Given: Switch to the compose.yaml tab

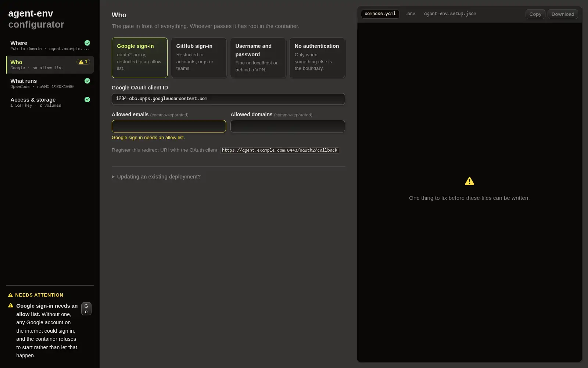Looking at the screenshot, I should click(380, 14).
